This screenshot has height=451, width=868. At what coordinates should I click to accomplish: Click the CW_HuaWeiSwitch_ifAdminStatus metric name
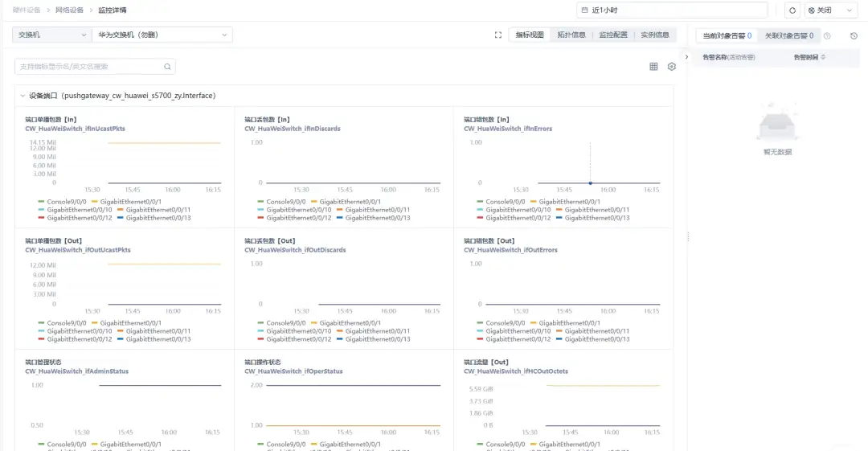(x=77, y=371)
